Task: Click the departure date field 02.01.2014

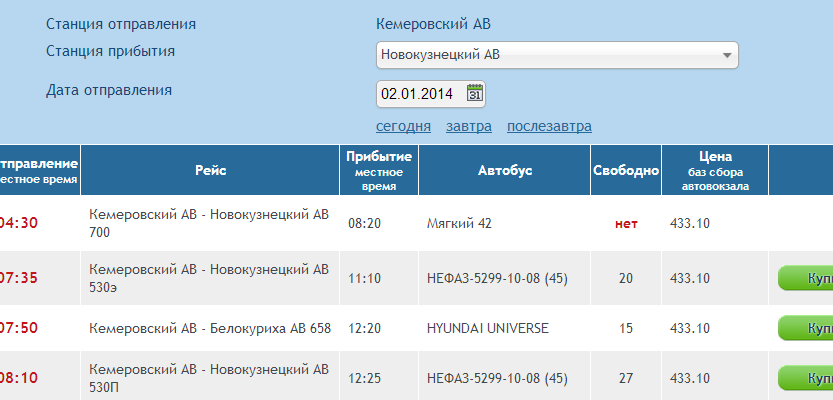Action: 430,94
